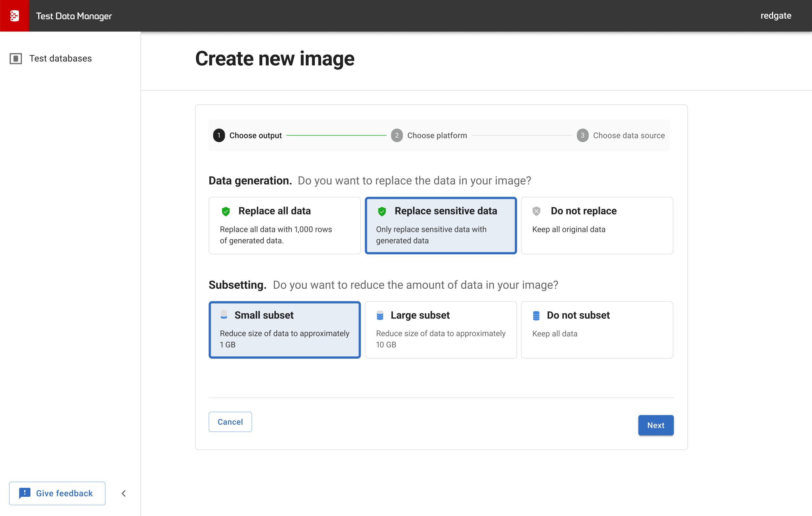Choose the Do not subset option

[x=597, y=330]
